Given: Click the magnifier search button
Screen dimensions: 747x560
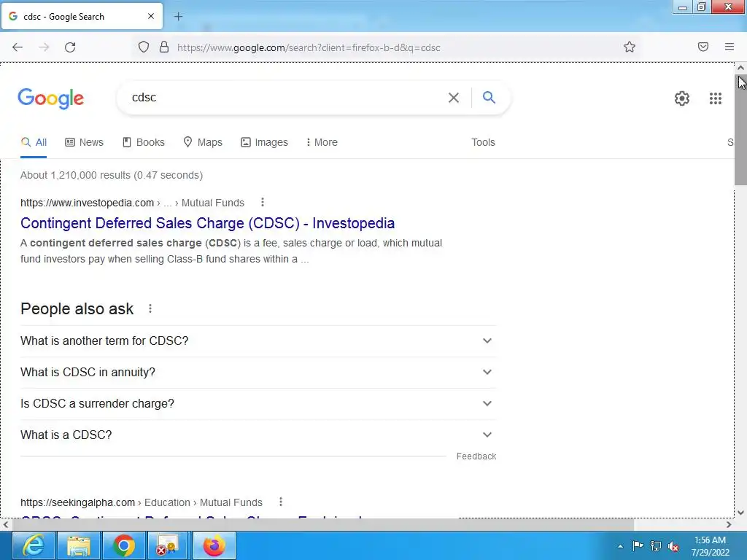Looking at the screenshot, I should tap(489, 97).
